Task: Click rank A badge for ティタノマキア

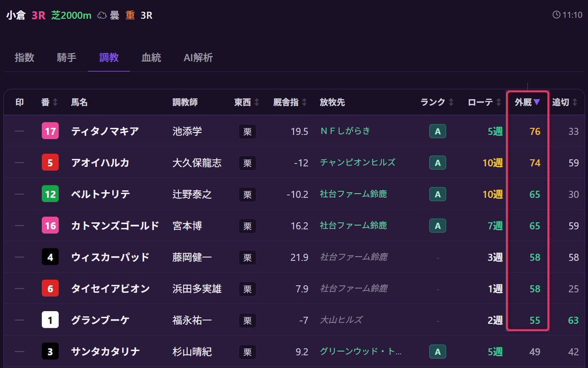Action: click(x=437, y=131)
